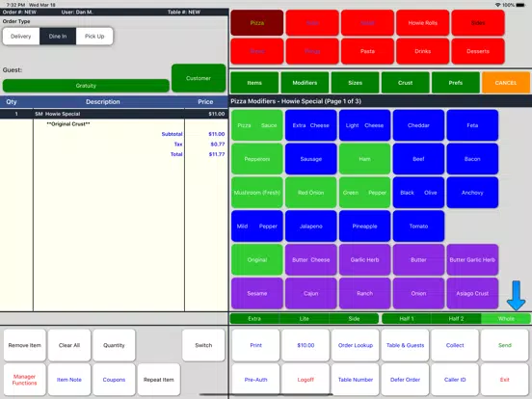
Task: Open the Modifiers tab
Action: pos(305,83)
